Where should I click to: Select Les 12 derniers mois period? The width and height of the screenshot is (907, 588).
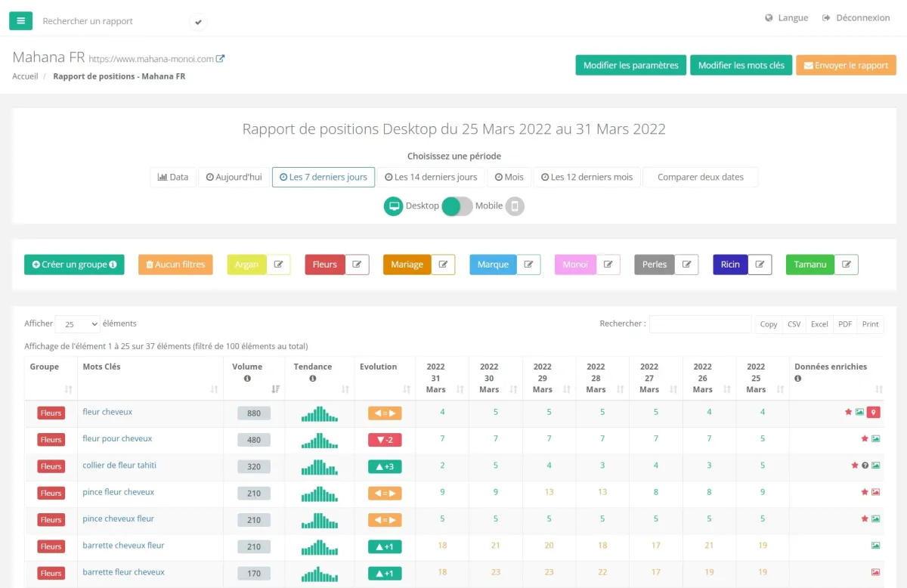(x=587, y=177)
